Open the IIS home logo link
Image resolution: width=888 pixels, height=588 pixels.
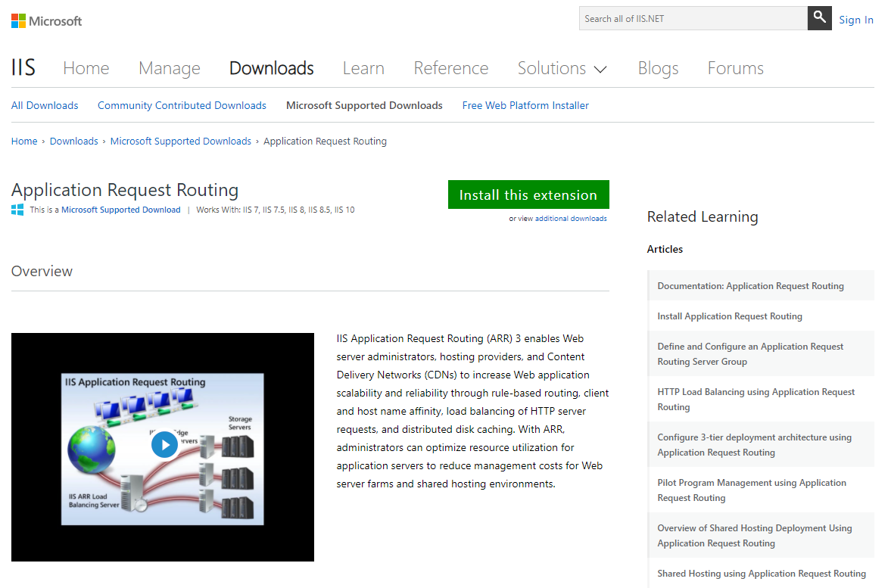tap(23, 67)
